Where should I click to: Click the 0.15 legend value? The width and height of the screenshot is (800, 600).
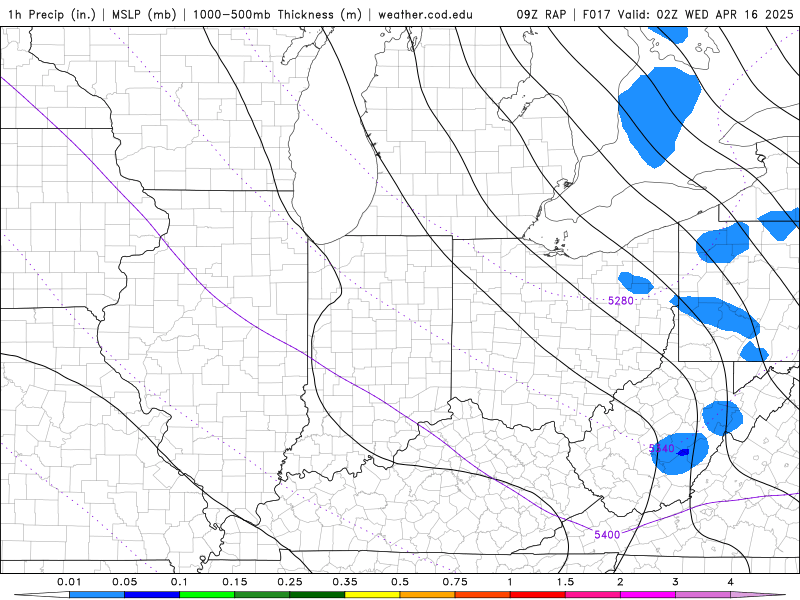point(235,582)
